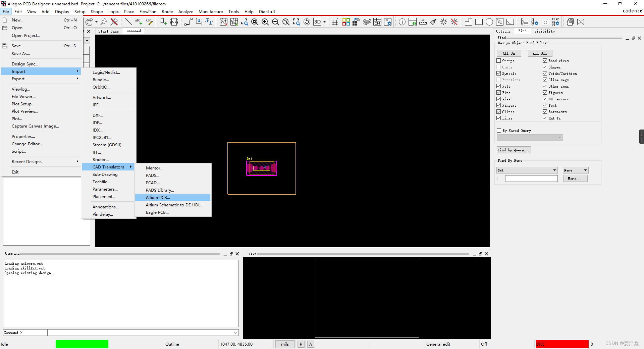The height and width of the screenshot is (349, 644).
Task: Click the Show Element info icon
Action: pyautogui.click(x=402, y=22)
